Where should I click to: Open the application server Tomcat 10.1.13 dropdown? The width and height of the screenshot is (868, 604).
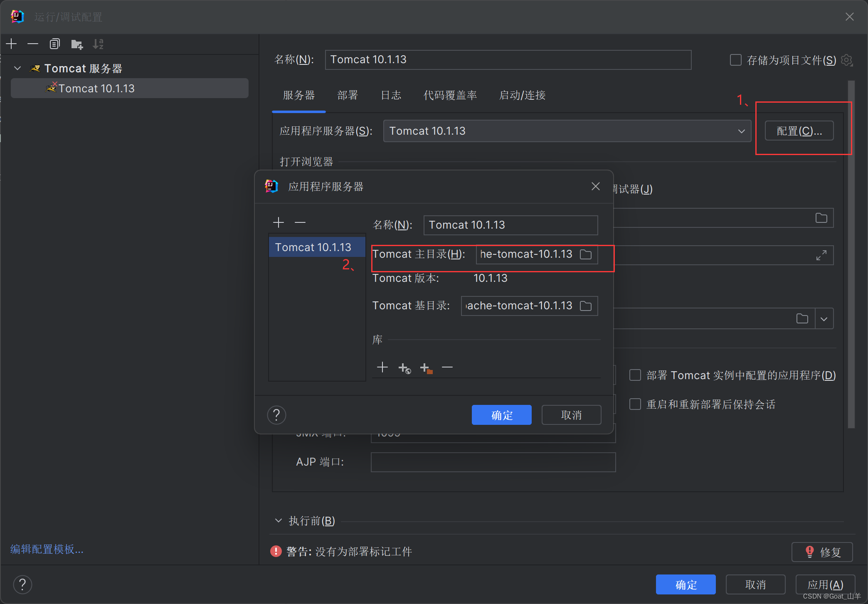coord(741,131)
